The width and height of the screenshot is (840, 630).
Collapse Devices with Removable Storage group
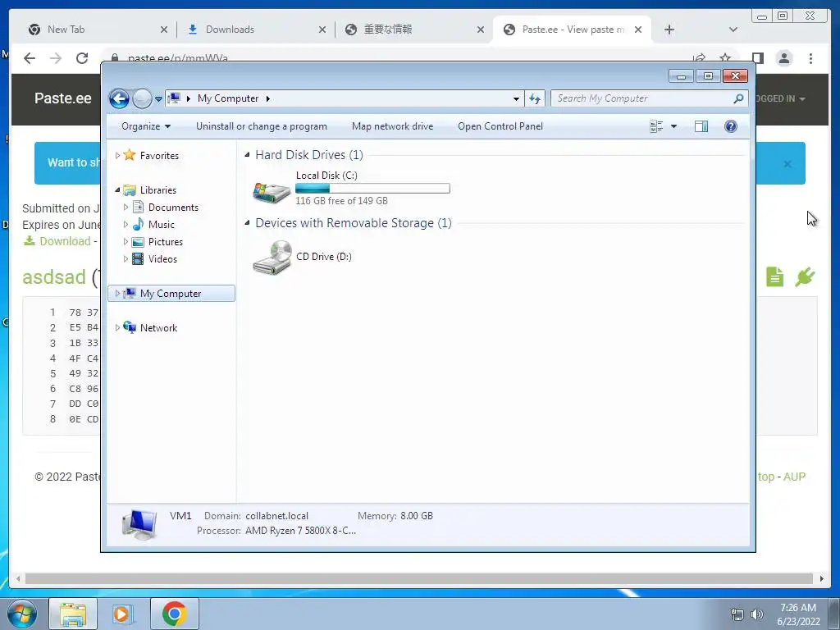click(x=247, y=223)
